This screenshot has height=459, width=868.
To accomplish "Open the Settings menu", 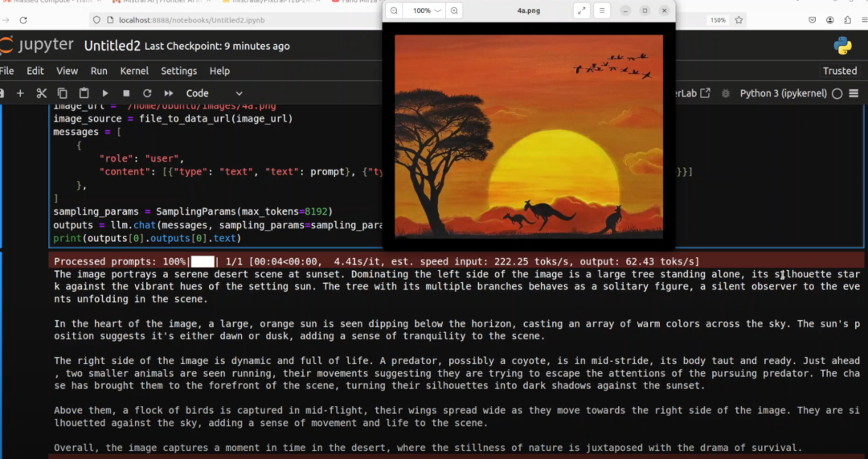I will (178, 71).
